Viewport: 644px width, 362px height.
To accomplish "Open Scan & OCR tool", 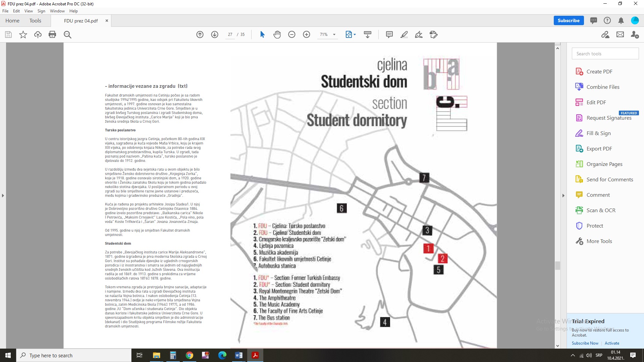I will pyautogui.click(x=601, y=210).
